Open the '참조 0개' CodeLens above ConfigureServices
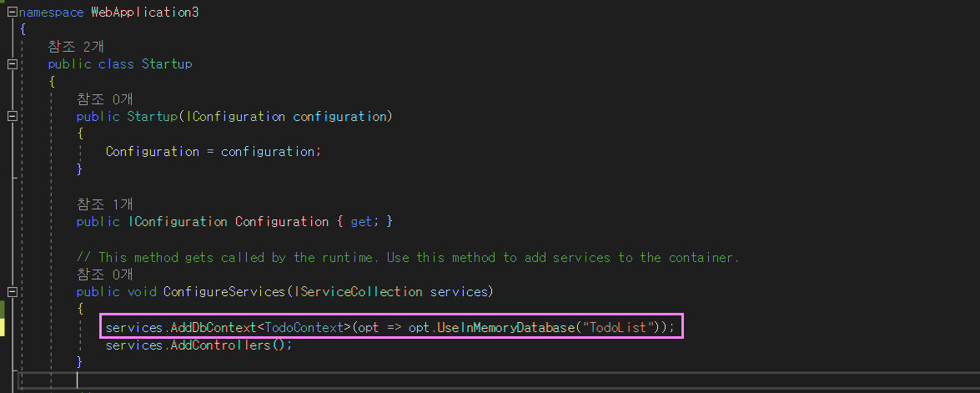The width and height of the screenshot is (980, 393). [104, 275]
